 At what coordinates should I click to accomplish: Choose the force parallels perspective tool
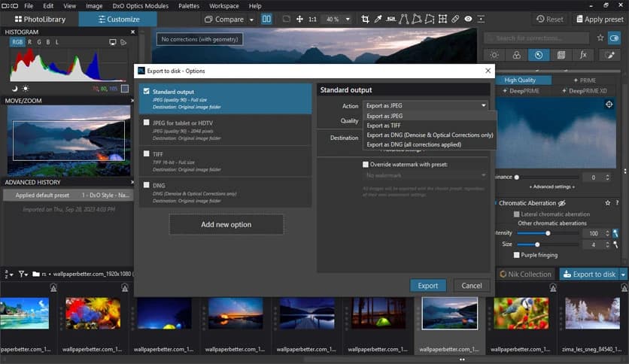click(x=403, y=19)
